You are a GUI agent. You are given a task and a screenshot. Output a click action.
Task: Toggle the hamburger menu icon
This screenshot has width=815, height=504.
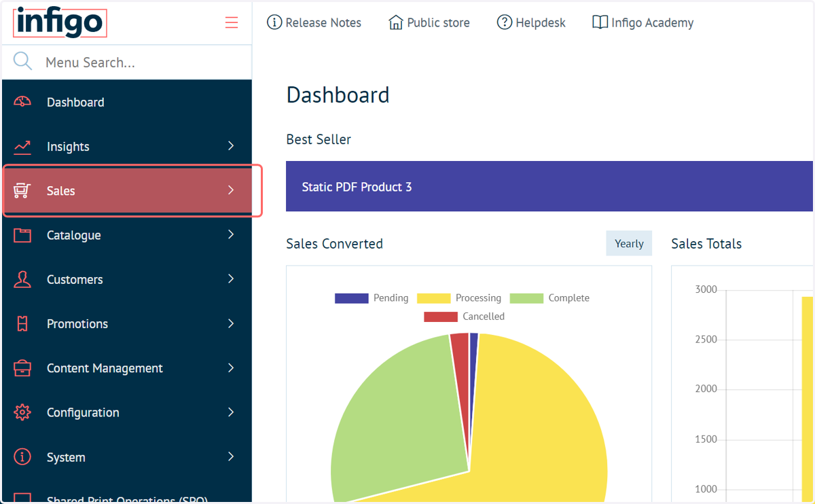click(x=232, y=22)
